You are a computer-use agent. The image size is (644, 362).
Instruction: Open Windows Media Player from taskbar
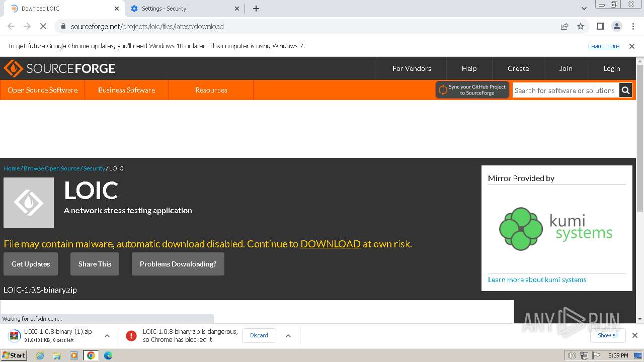(74, 355)
